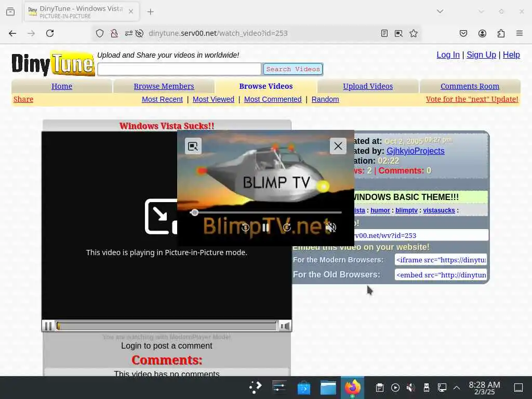The height and width of the screenshot is (399, 532).
Task: Close the DinyTune browser tab
Action: (x=131, y=11)
